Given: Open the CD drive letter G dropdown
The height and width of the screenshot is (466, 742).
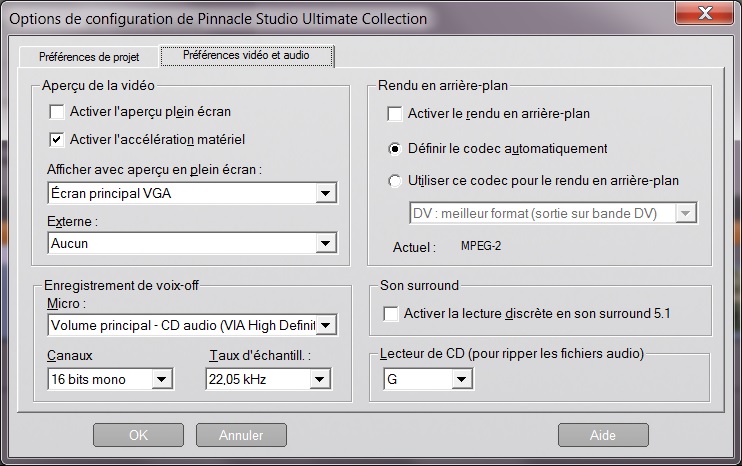Looking at the screenshot, I should [x=428, y=379].
